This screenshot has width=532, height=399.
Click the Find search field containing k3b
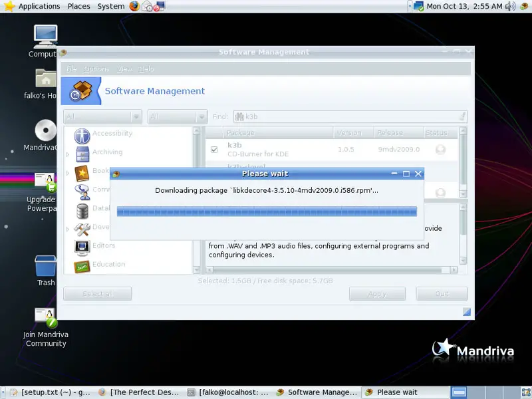pos(350,117)
